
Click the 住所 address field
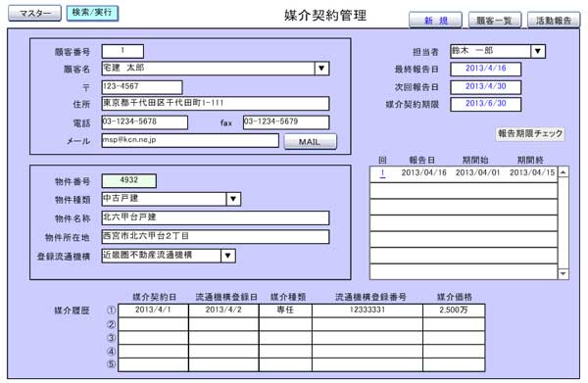216,104
